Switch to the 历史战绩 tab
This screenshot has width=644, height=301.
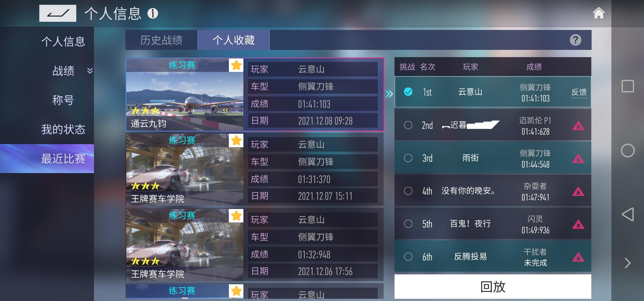point(161,40)
